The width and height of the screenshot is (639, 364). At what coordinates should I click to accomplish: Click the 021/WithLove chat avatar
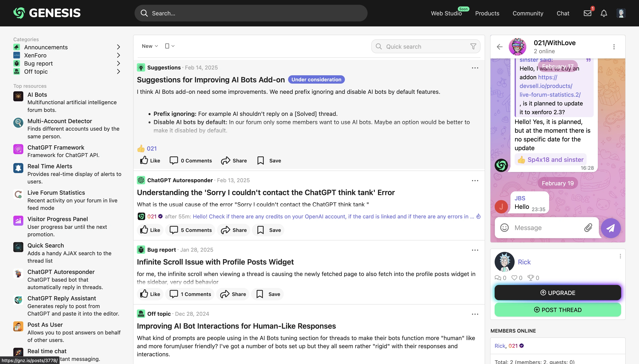pos(517,47)
